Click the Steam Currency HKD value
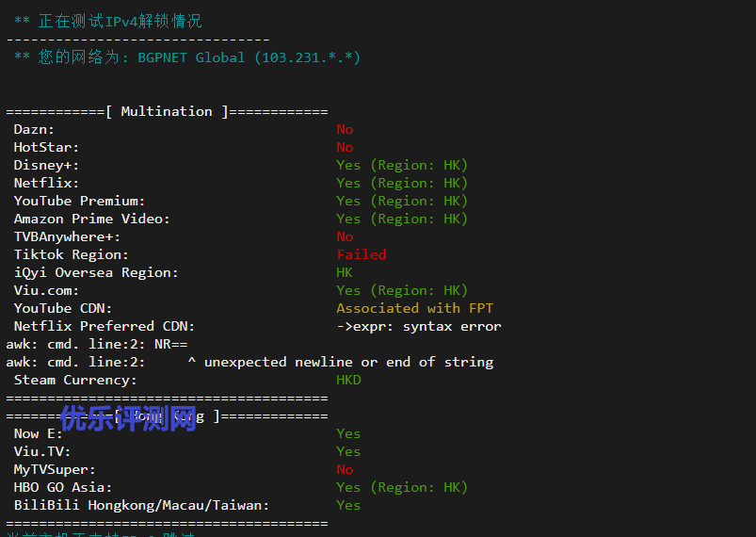 [348, 380]
